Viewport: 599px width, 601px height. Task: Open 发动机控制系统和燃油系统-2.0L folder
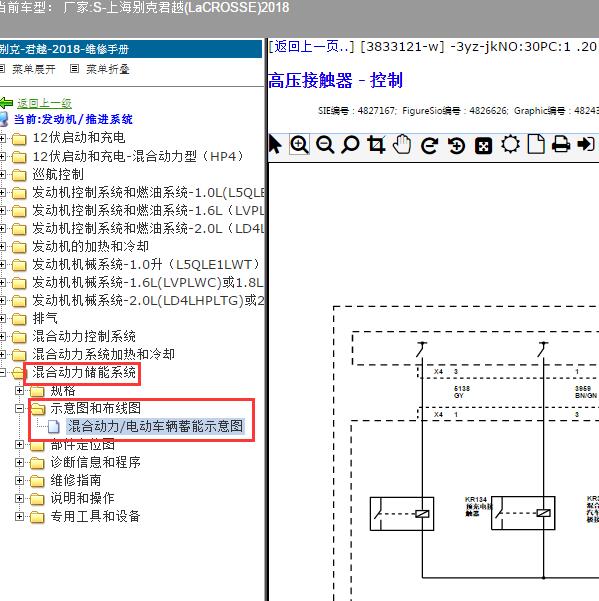pyautogui.click(x=148, y=228)
